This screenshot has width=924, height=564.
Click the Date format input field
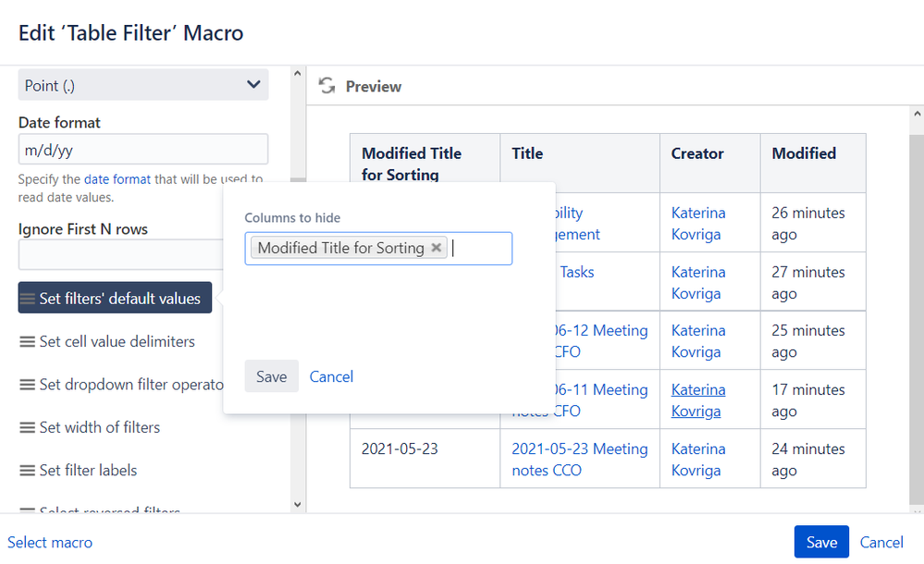click(x=143, y=150)
